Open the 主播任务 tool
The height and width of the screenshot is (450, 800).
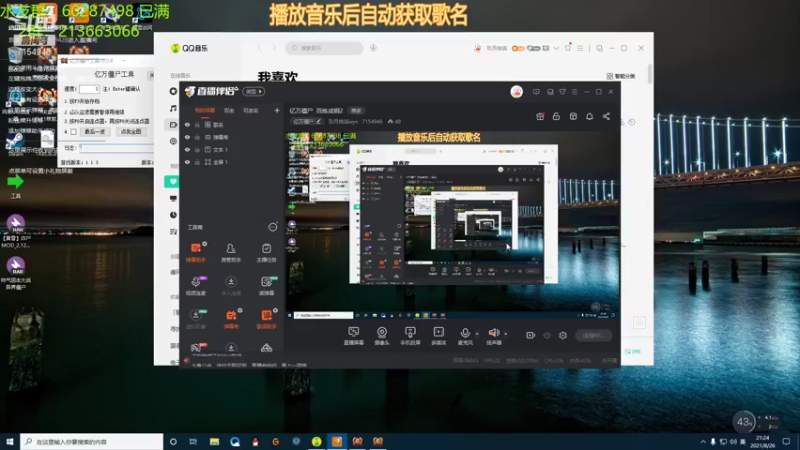[266, 252]
